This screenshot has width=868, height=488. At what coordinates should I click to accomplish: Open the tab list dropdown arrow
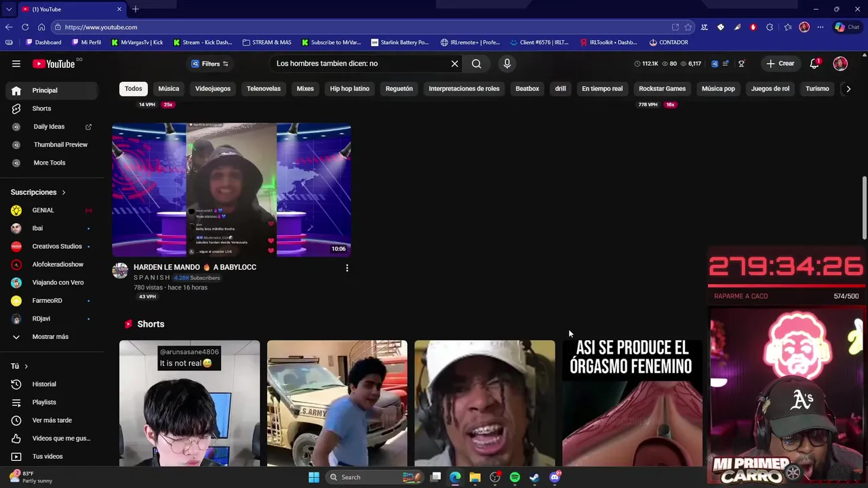point(9,9)
